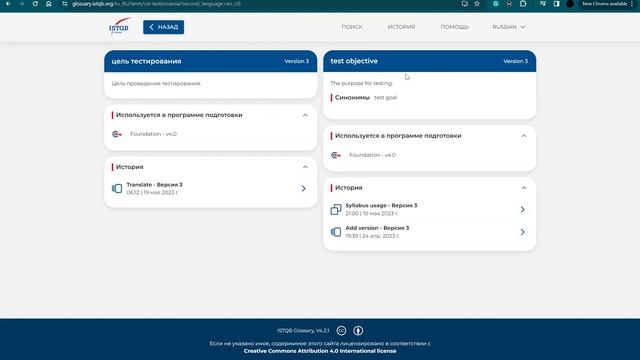Image resolution: width=640 pixels, height=360 pixels.
Task: Click the Translate history entry icon
Action: click(117, 189)
